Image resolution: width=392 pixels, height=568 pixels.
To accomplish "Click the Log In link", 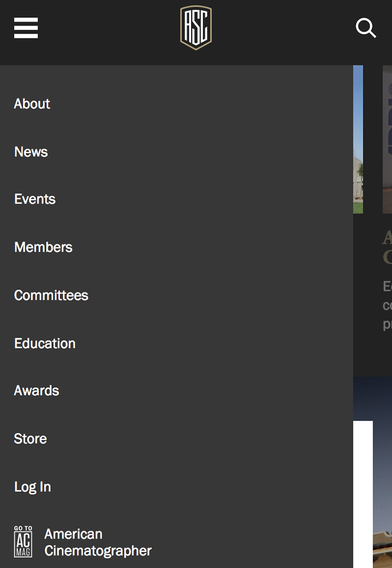I will (x=32, y=486).
